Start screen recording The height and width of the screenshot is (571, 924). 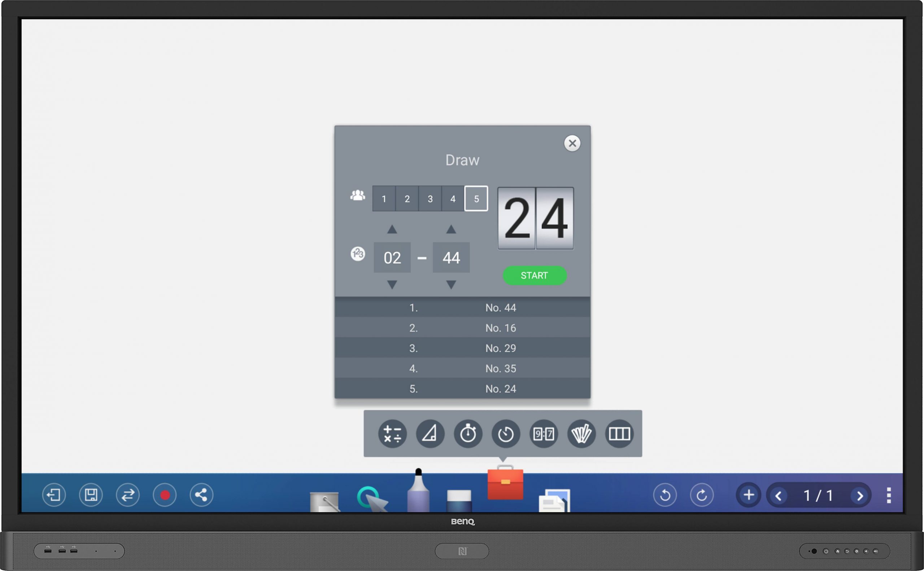click(x=165, y=495)
